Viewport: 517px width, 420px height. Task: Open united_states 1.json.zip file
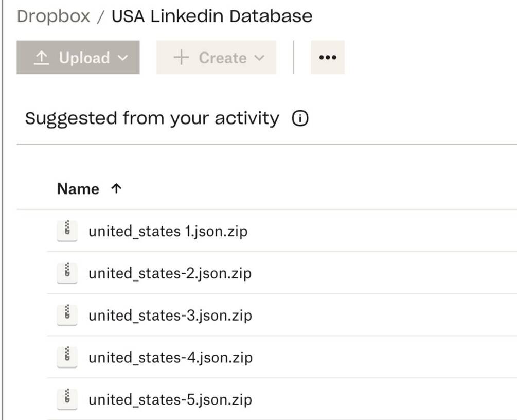168,231
